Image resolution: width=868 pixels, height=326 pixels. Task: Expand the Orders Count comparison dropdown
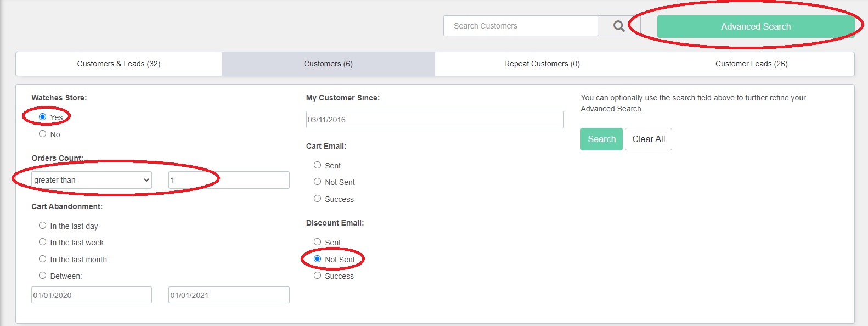click(x=92, y=180)
